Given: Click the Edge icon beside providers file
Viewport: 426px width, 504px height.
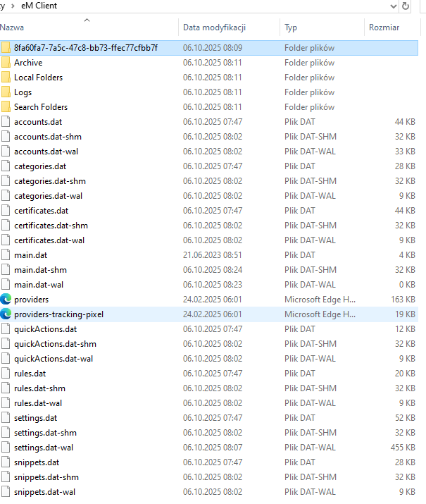Looking at the screenshot, I should pyautogui.click(x=6, y=300).
